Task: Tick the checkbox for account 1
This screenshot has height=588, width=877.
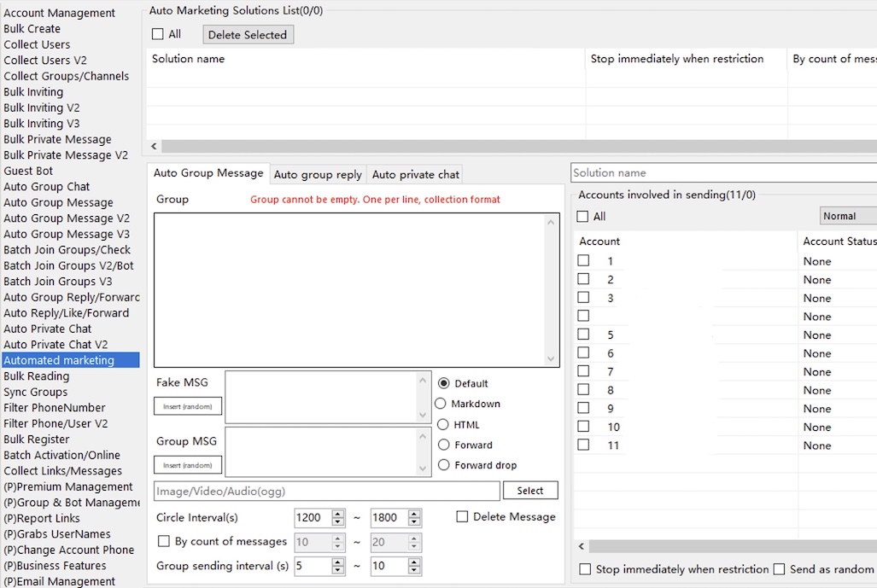Action: (583, 260)
